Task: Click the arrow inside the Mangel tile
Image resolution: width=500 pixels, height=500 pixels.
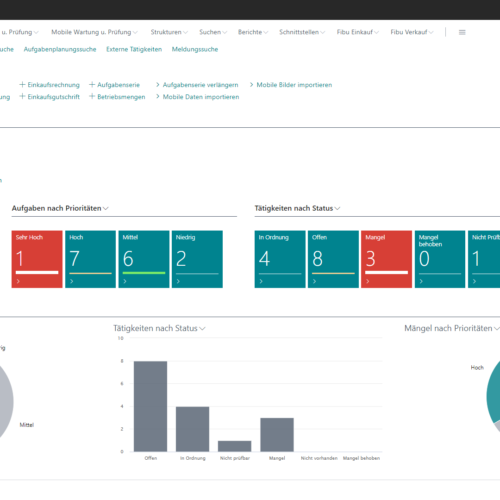Action: pyautogui.click(x=368, y=281)
